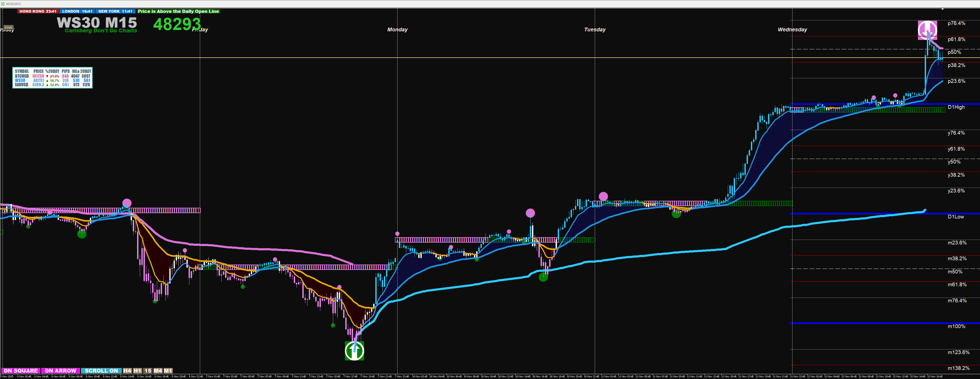980x379 pixels.
Task: Click green down triangle in BTCUSD row
Action: [47, 76]
